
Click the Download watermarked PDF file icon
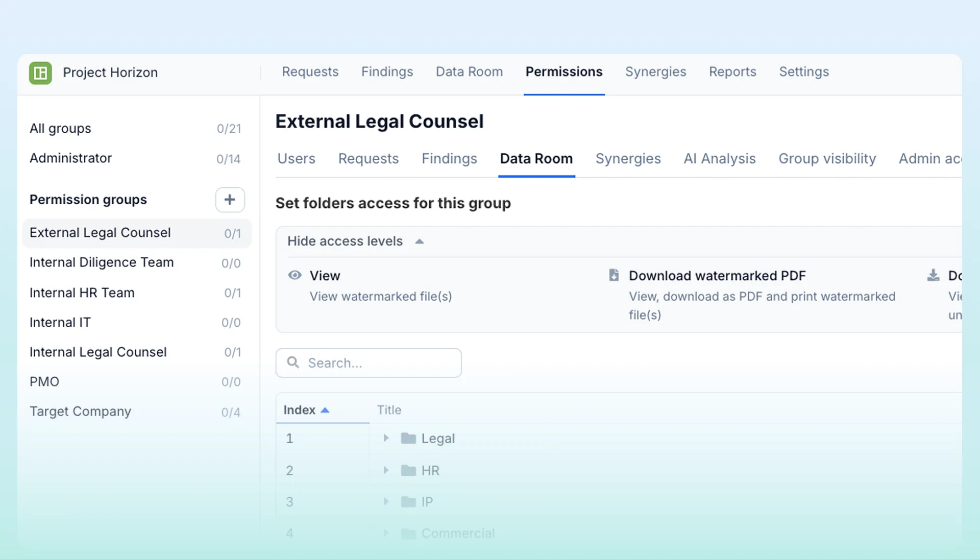tap(614, 276)
